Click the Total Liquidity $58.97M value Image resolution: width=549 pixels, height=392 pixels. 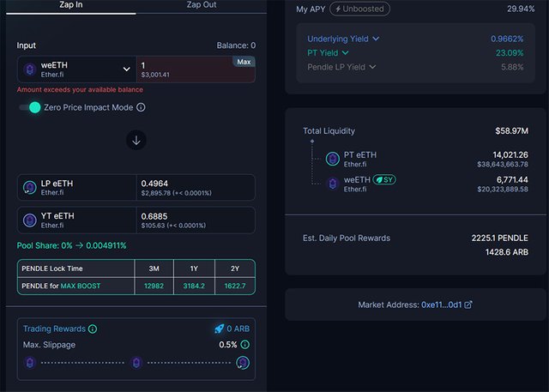click(x=511, y=131)
